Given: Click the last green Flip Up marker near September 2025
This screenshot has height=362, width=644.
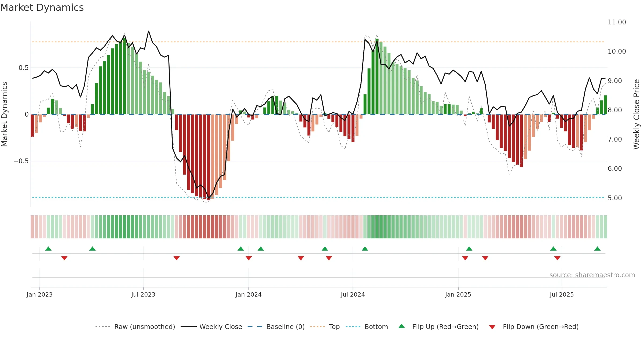Looking at the screenshot, I should pos(597,249).
